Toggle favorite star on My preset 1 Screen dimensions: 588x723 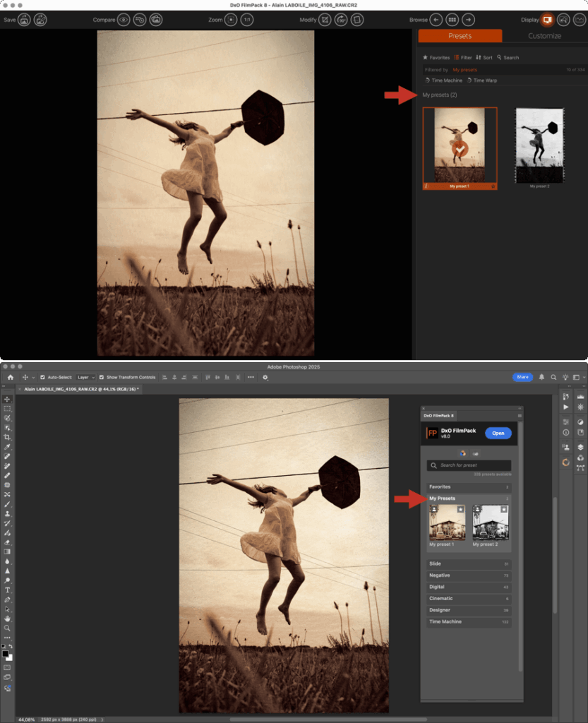[460, 508]
